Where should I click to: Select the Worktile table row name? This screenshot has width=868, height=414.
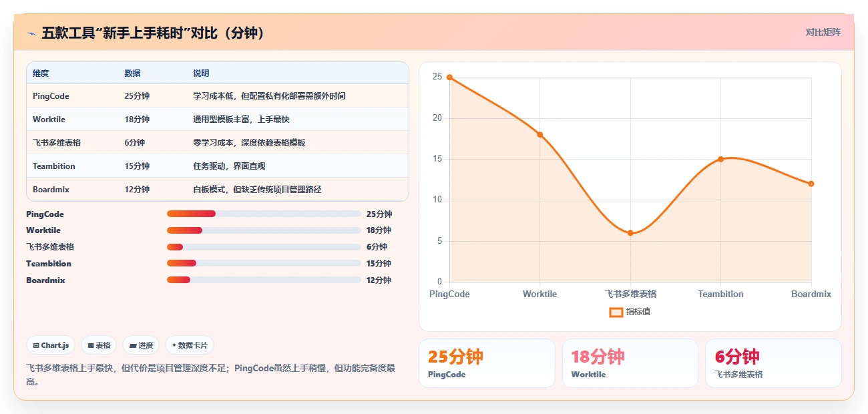coord(47,120)
